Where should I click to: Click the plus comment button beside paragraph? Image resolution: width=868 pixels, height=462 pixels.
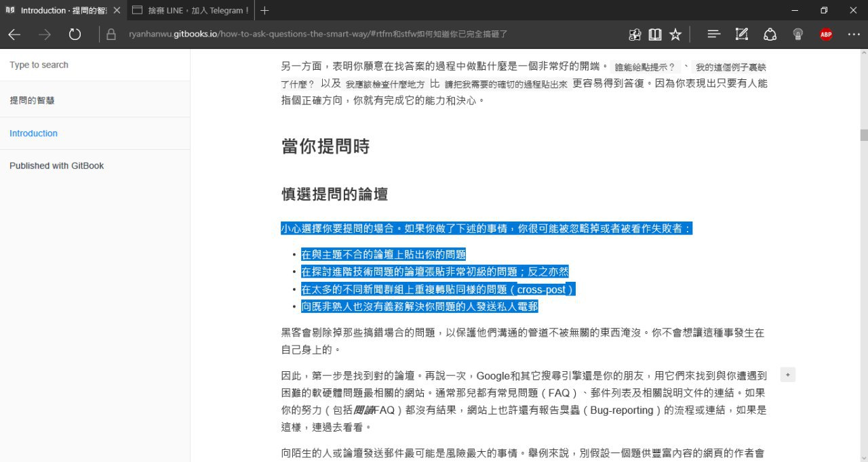pyautogui.click(x=787, y=375)
